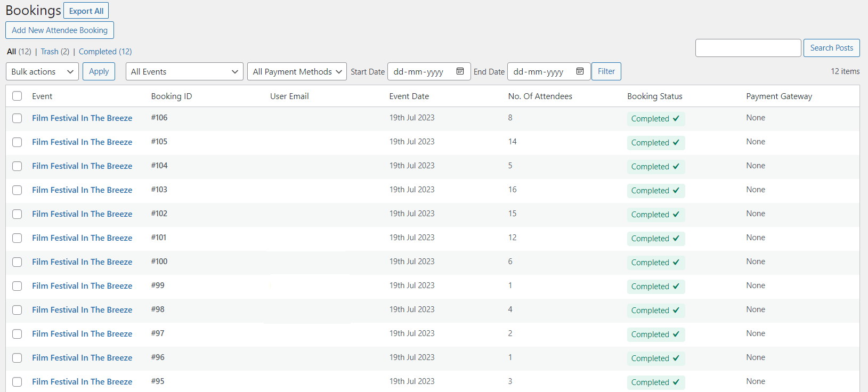Switch to the Trash (2) view
868x392 pixels.
55,52
